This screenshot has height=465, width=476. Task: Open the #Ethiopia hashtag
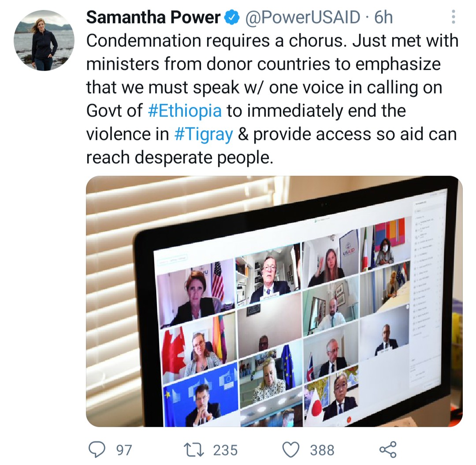[x=185, y=111]
